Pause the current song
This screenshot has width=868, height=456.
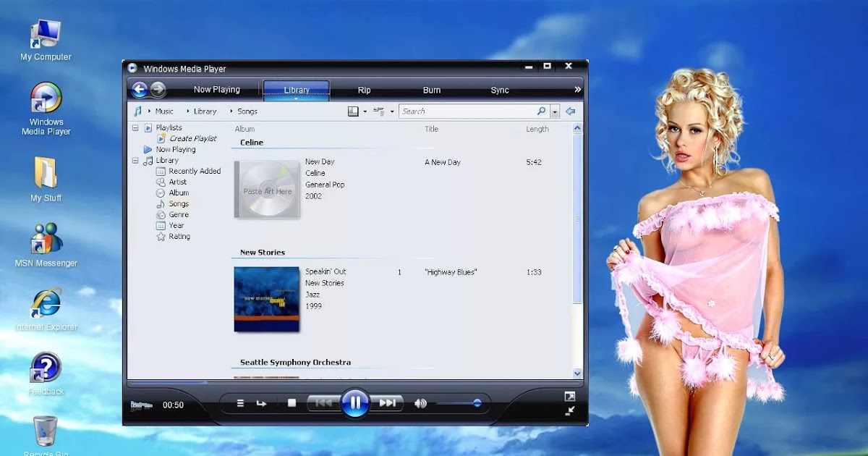(x=354, y=402)
